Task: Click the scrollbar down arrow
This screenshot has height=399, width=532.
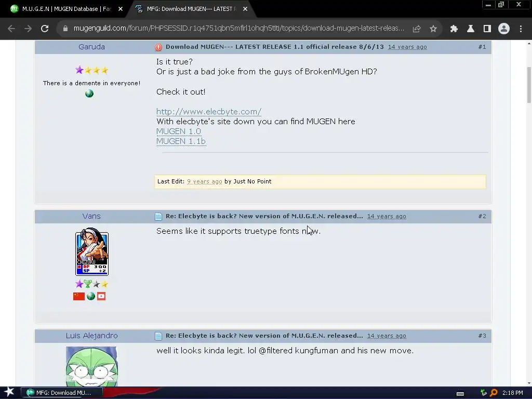Action: (x=528, y=383)
